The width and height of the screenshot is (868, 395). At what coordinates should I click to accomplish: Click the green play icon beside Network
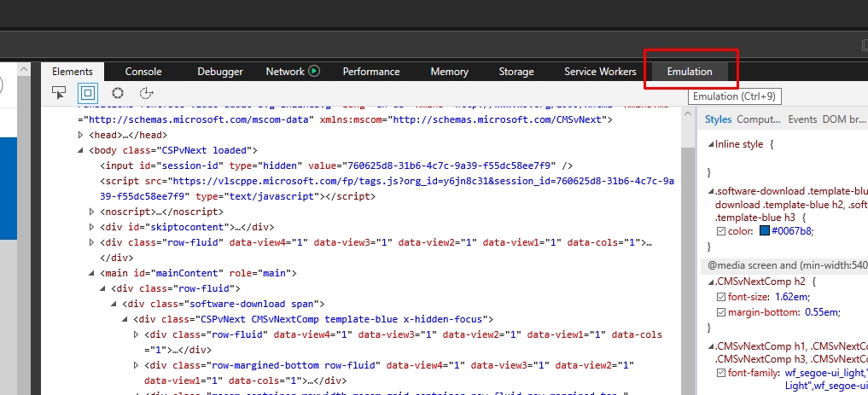314,71
